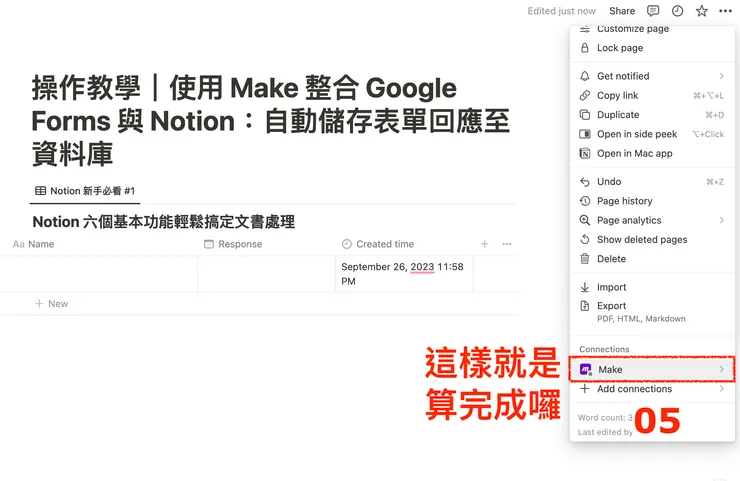Expand the Add connections chevron
740x481 pixels.
[x=722, y=389]
